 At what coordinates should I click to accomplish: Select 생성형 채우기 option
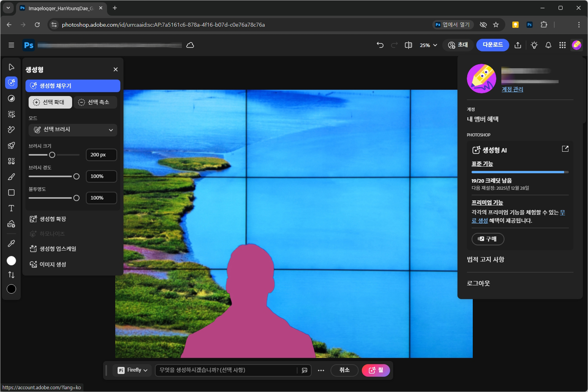point(73,86)
